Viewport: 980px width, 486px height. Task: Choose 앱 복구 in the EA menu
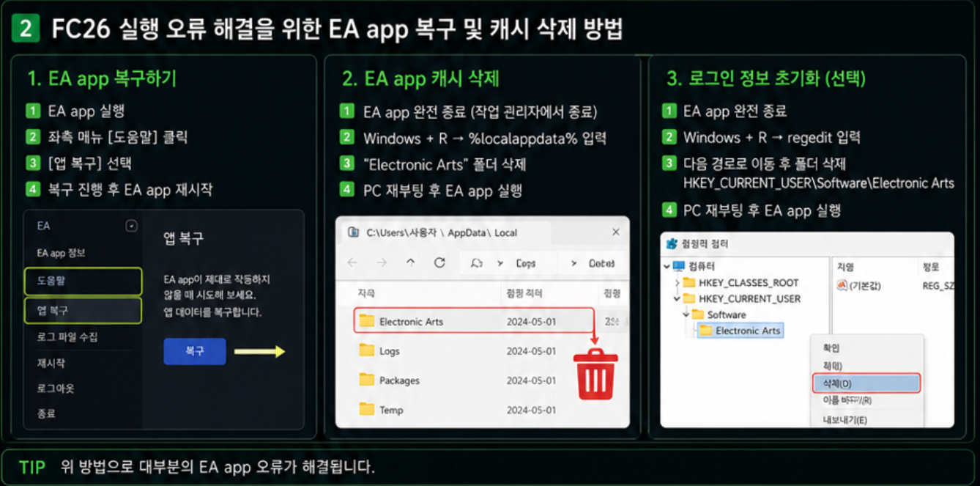(83, 310)
